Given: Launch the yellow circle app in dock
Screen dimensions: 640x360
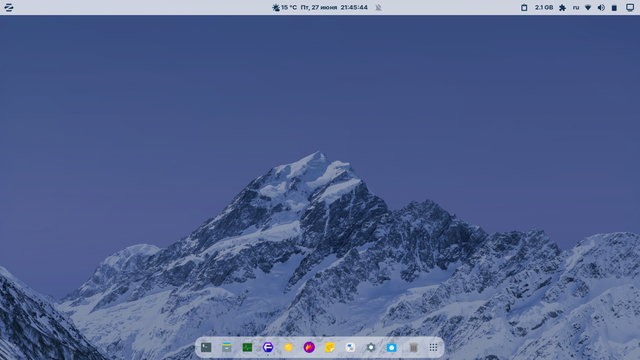Looking at the screenshot, I should [289, 347].
